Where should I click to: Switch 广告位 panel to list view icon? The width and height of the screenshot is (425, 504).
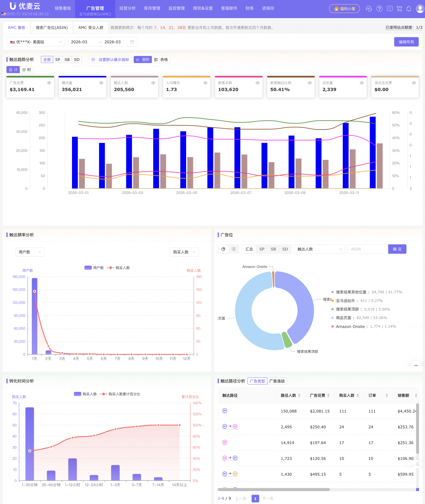pyautogui.click(x=234, y=249)
